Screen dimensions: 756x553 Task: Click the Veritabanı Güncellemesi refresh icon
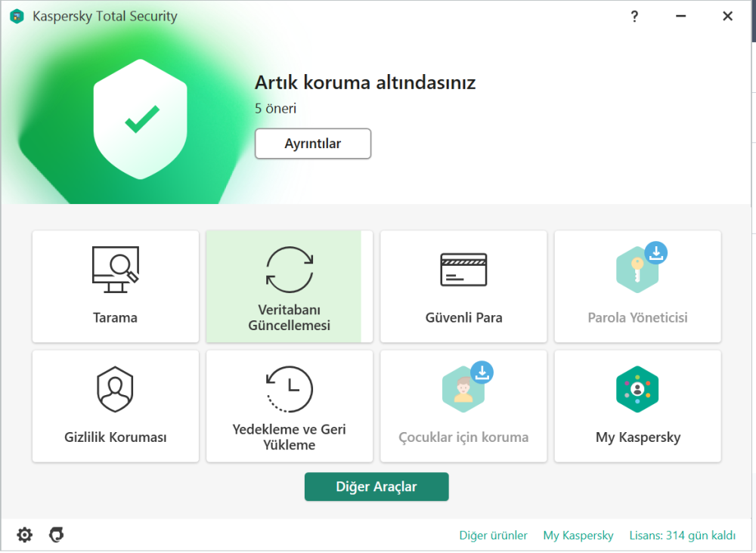tap(290, 269)
